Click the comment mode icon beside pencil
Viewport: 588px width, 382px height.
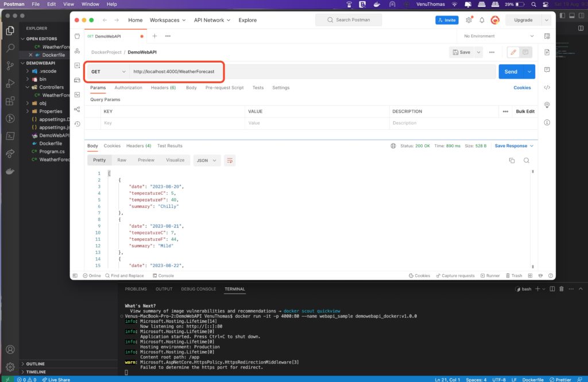[525, 52]
